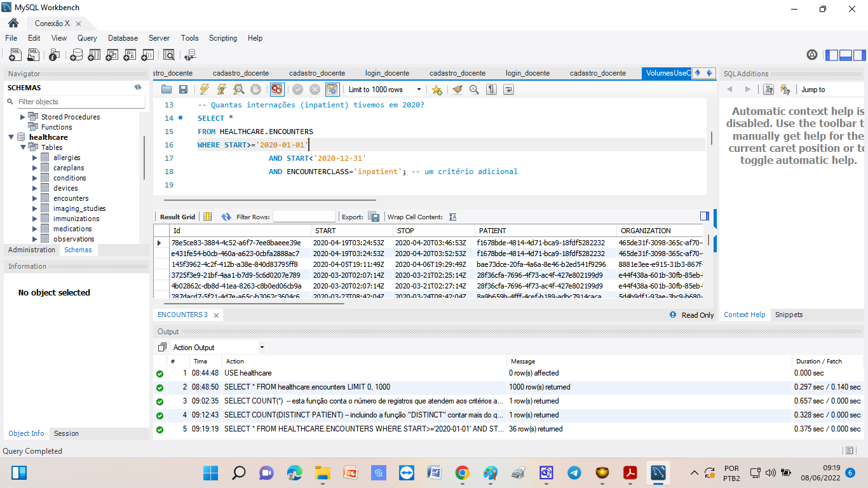Toggle wrap cell content in result grid
Screen dimensions: 868x488
pos(452,217)
